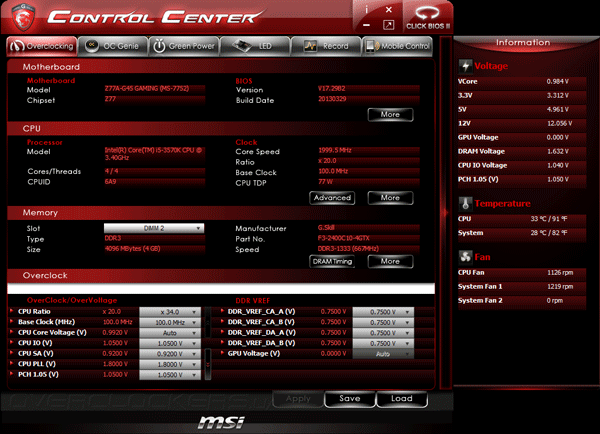This screenshot has height=434, width=600.
Task: Select the VCore 0.984 V reading
Action: 522,82
